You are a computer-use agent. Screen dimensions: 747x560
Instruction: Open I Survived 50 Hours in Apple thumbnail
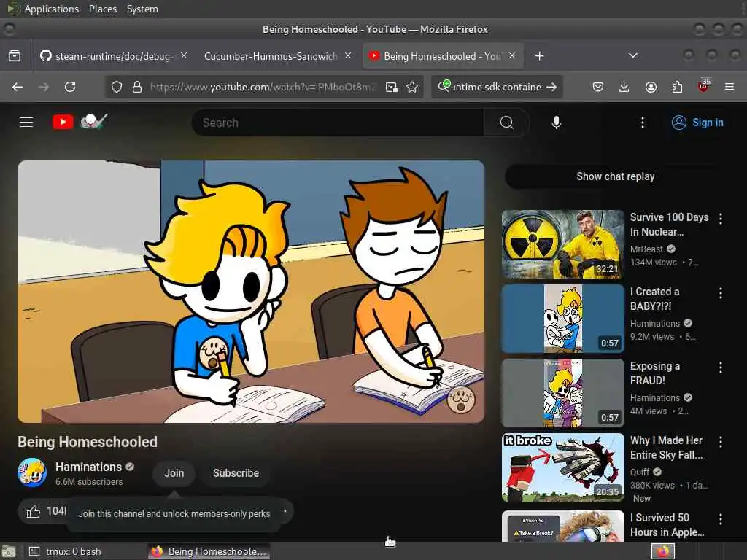click(x=562, y=526)
